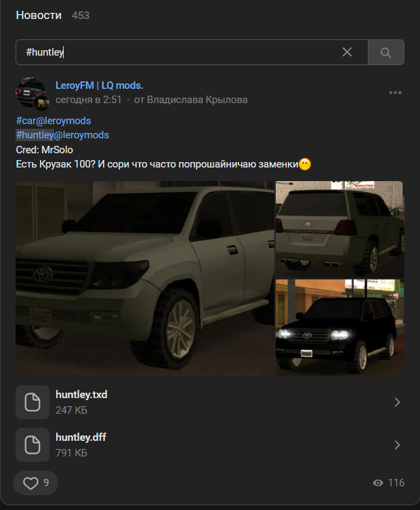
Task: Open the large white Land Cruiser image
Action: pyautogui.click(x=145, y=279)
